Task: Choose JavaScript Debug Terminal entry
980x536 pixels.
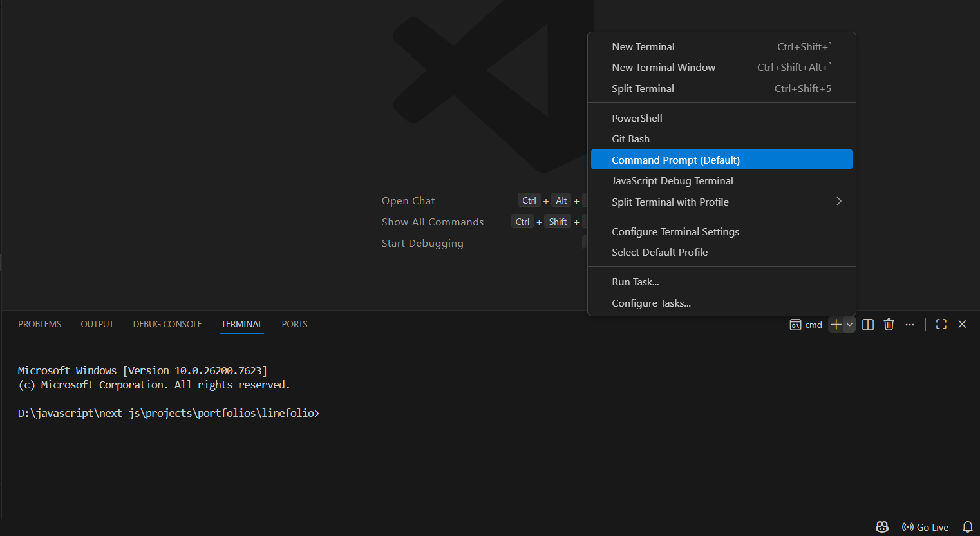Action: point(672,181)
